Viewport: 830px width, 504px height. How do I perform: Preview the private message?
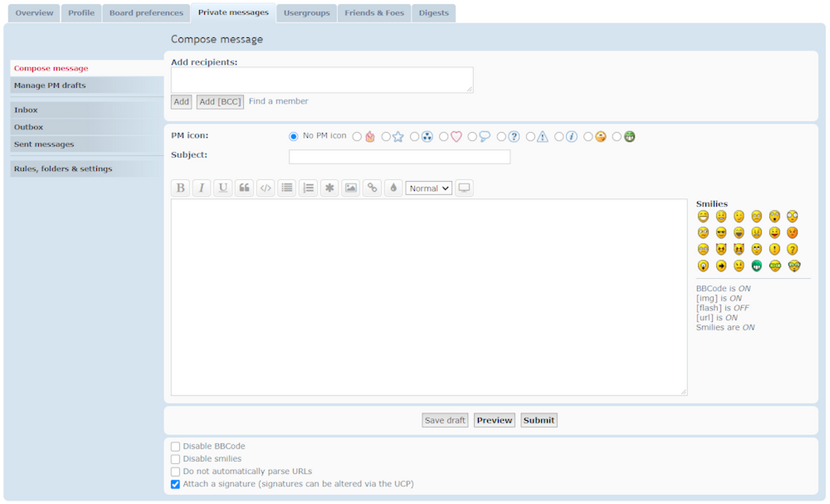click(494, 420)
